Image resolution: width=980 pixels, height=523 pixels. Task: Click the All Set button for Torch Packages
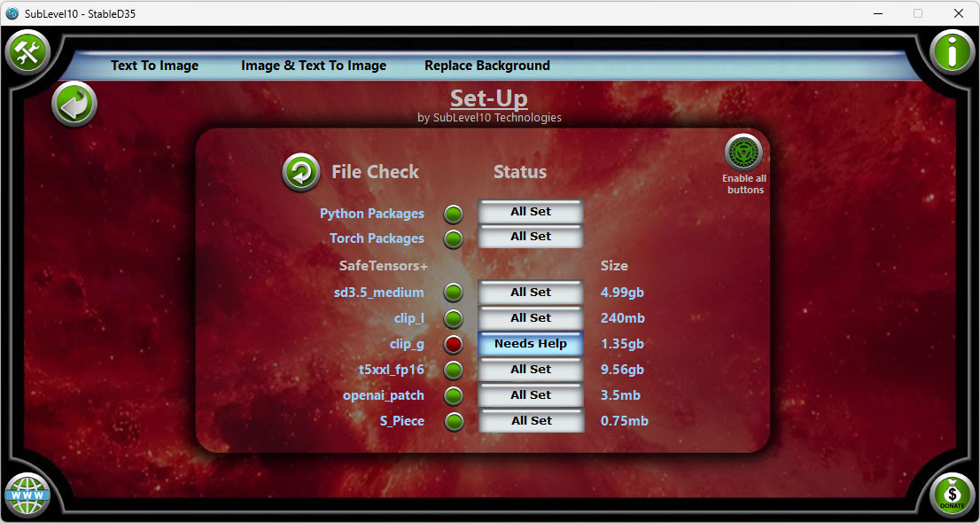pyautogui.click(x=530, y=237)
